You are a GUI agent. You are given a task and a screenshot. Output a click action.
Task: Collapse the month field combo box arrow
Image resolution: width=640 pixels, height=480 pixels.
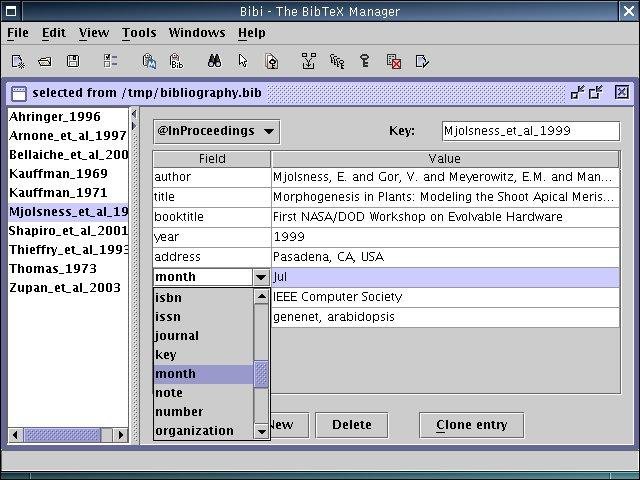(x=261, y=277)
